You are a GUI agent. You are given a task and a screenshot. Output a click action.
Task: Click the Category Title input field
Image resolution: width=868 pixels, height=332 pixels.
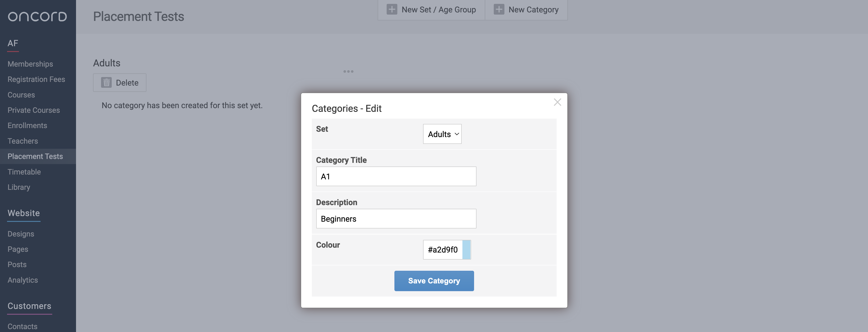pyautogui.click(x=396, y=176)
